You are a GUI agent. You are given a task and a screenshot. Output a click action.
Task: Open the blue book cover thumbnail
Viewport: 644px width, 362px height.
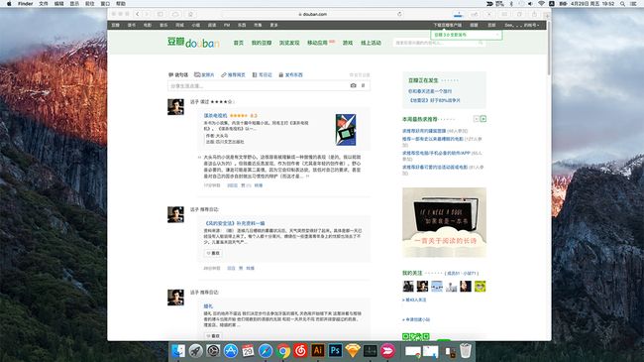click(346, 130)
